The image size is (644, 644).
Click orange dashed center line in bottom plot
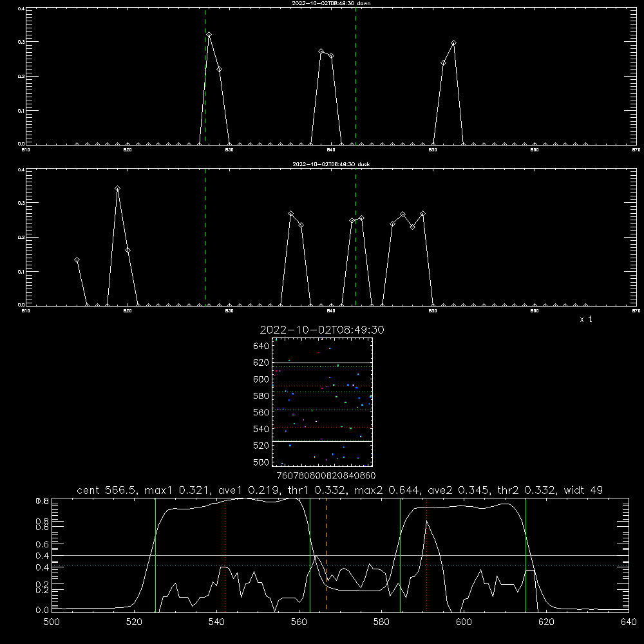coord(326,554)
